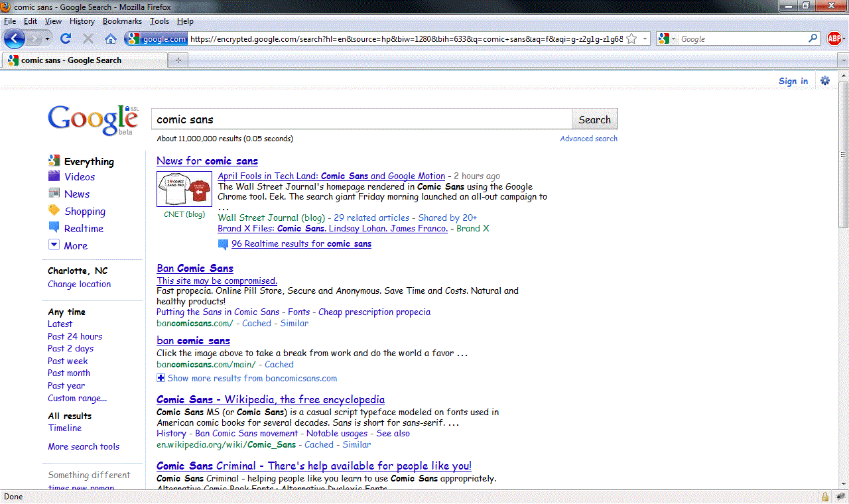Open the gear settings icon near Sign in
Screen dimensions: 849x504
coord(825,81)
